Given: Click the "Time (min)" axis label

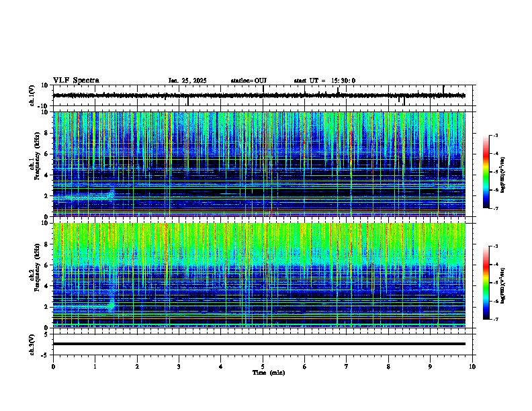Looking at the screenshot, I should [269, 373].
